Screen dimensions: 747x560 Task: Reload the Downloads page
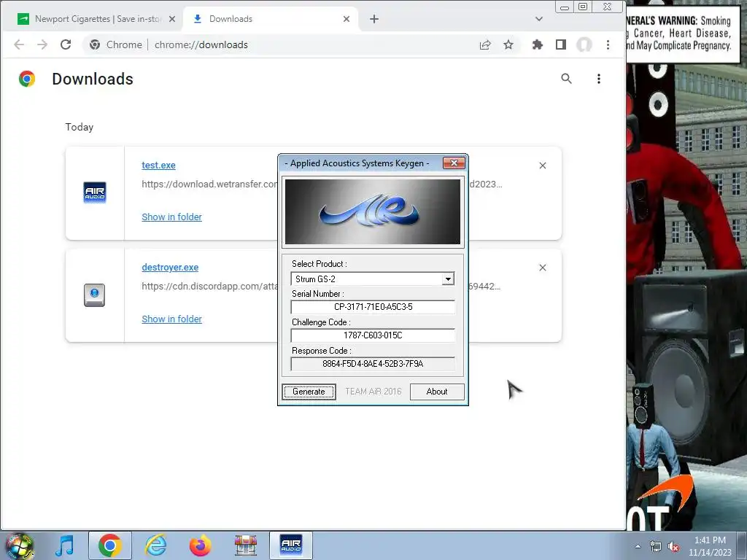(66, 44)
